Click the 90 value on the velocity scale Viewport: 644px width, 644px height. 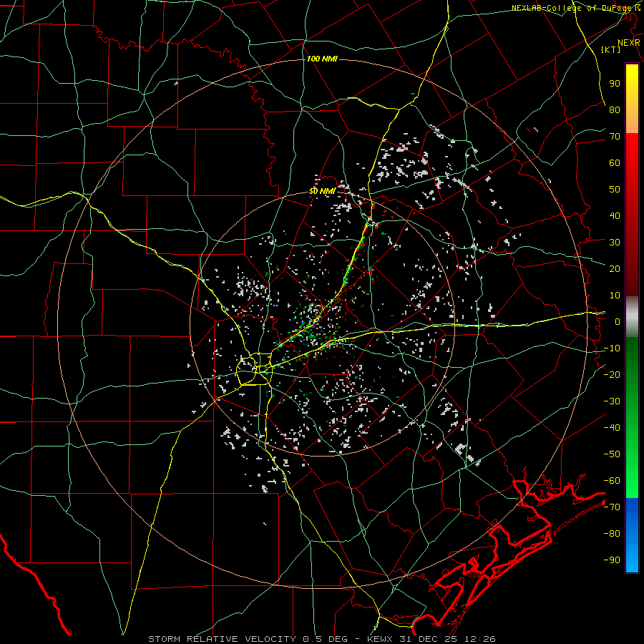point(615,84)
